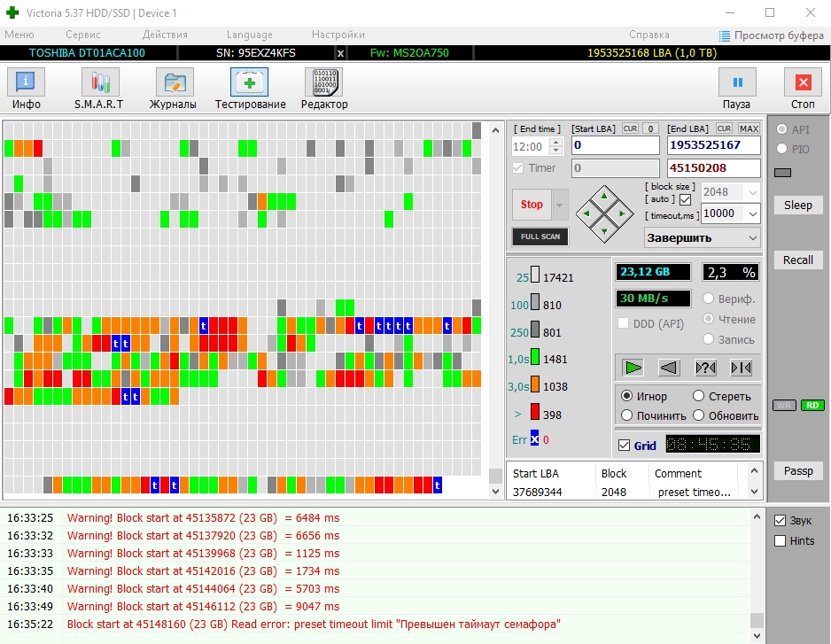Select the Вериф. verify mode radio
Viewport: 831px width, 644px height.
(x=708, y=299)
